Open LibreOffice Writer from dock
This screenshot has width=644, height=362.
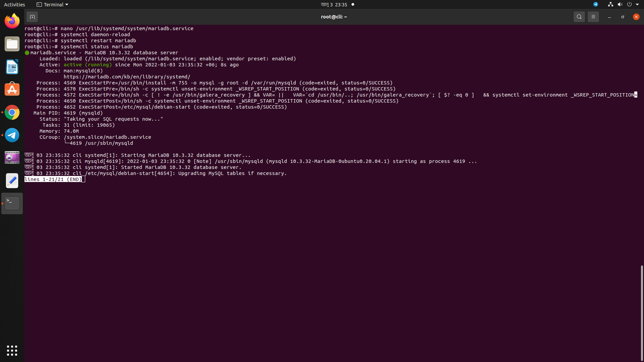(12, 67)
